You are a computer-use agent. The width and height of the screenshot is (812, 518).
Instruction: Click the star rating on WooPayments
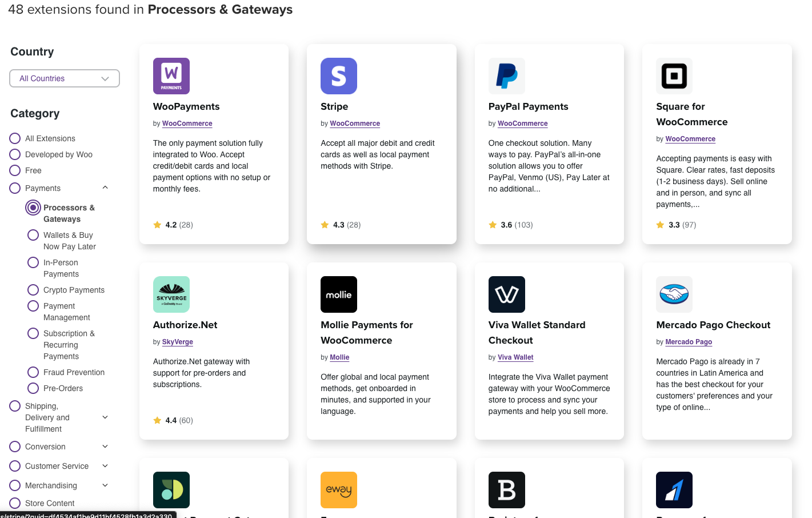173,225
